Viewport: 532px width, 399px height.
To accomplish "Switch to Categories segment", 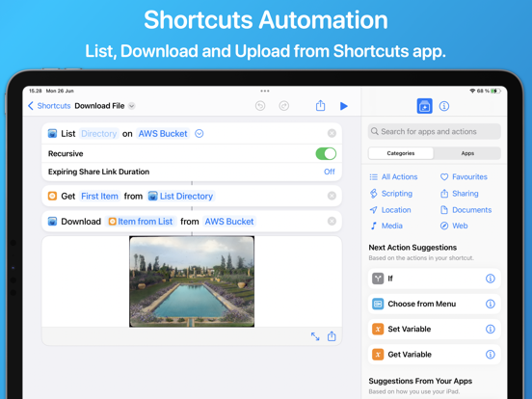I will tap(401, 153).
